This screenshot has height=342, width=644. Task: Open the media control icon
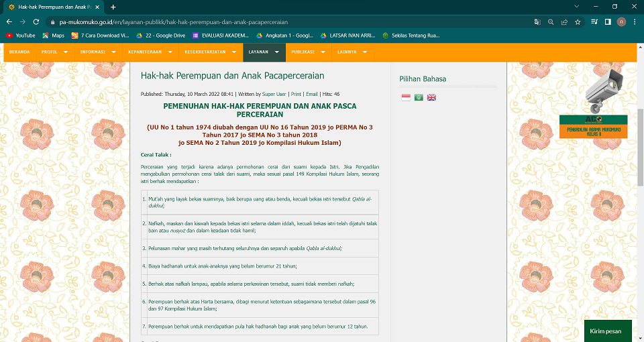(x=594, y=22)
